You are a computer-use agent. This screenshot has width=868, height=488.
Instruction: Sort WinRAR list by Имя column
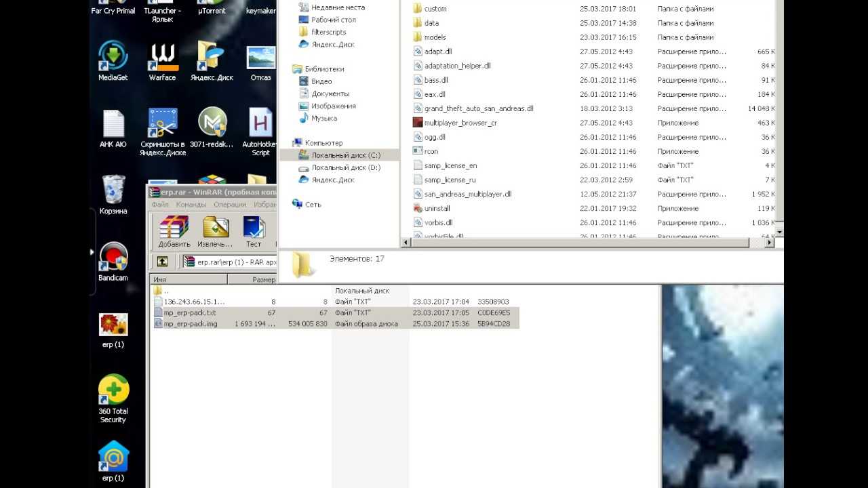tap(189, 279)
